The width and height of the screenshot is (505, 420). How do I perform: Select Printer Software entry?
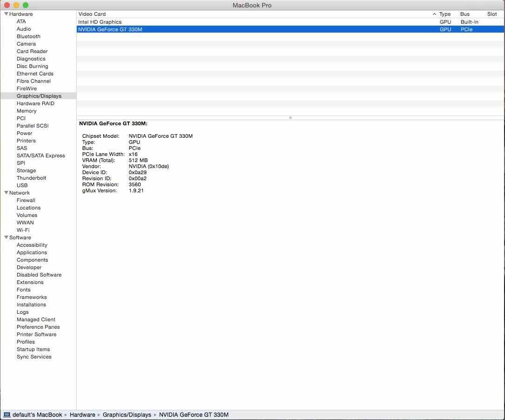tap(36, 334)
